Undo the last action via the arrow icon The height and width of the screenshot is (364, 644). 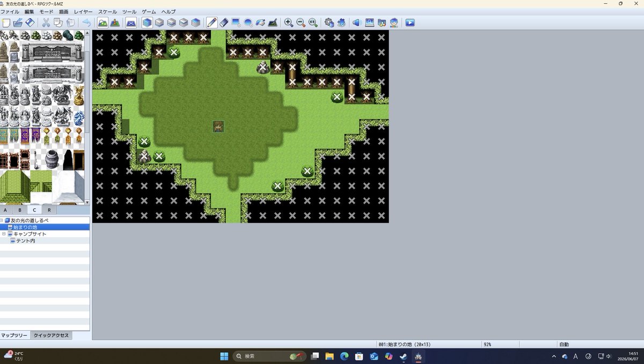(x=86, y=23)
